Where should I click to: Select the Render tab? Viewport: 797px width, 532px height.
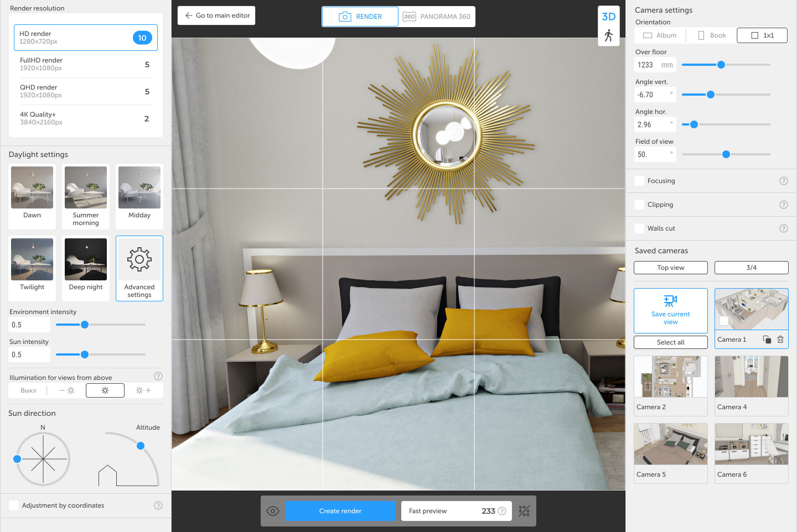point(360,17)
